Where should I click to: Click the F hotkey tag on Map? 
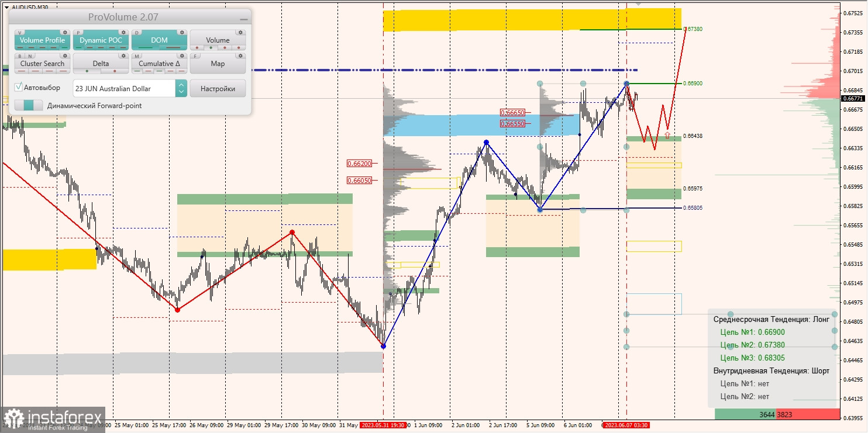196,56
